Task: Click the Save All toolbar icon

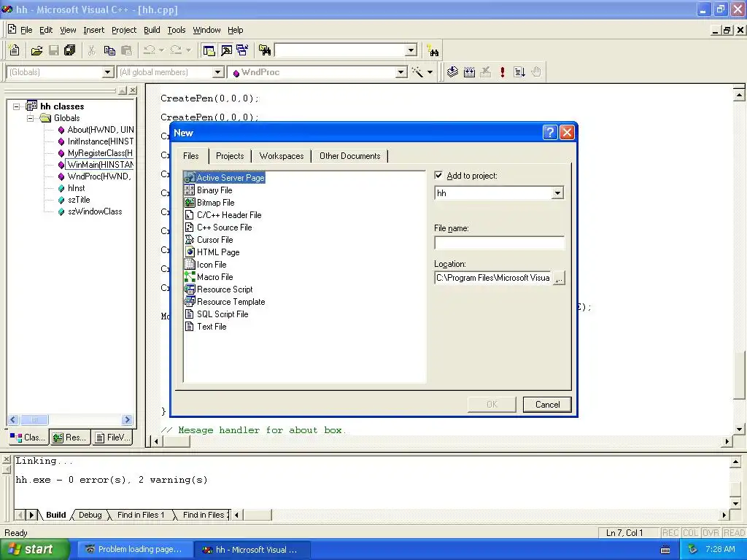Action: pyautogui.click(x=69, y=50)
